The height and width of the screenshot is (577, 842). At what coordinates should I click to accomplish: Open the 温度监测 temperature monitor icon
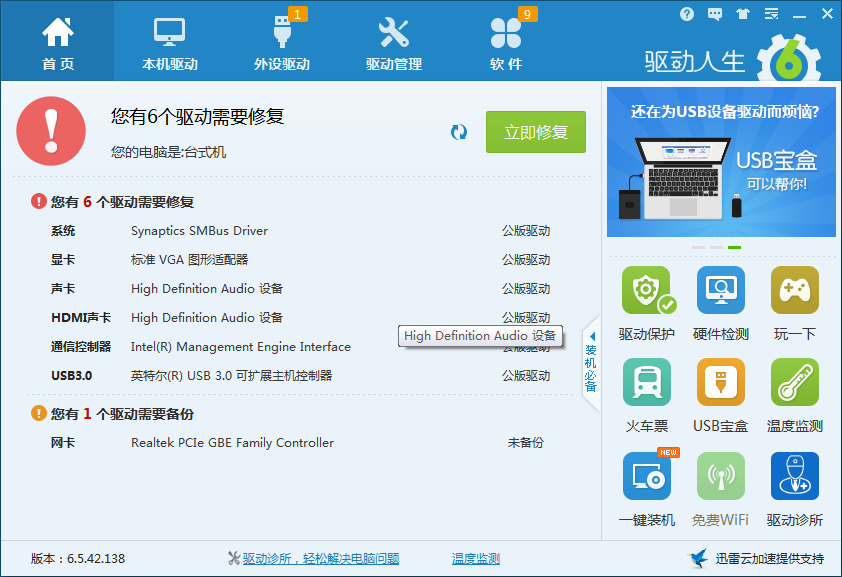pos(795,384)
